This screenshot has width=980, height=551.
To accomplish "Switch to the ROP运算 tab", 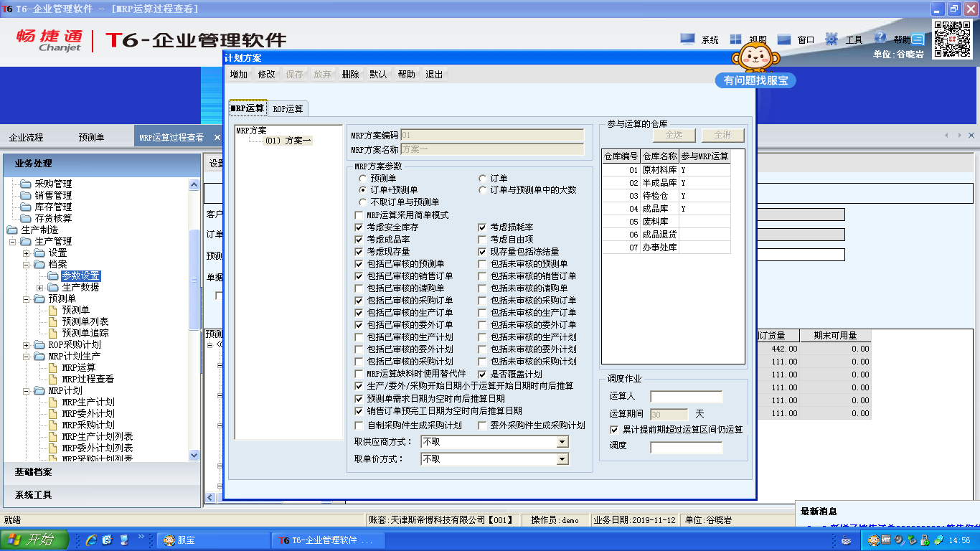I will click(288, 109).
